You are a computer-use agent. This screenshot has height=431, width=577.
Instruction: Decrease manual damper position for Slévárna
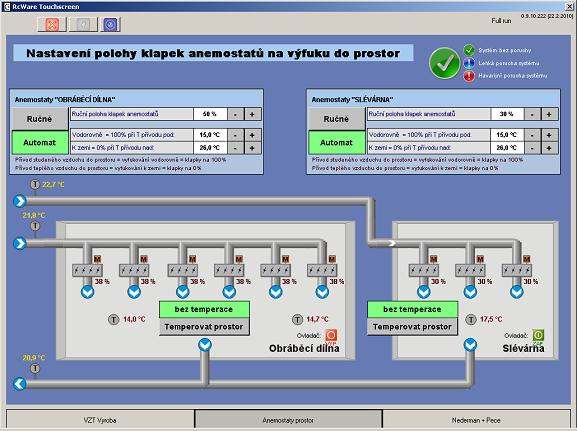(x=532, y=114)
